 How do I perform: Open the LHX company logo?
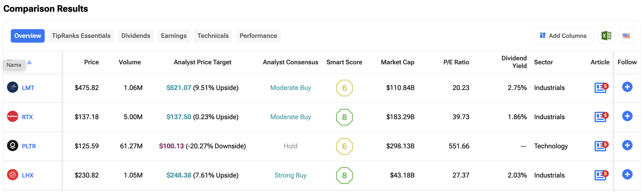tap(13, 175)
